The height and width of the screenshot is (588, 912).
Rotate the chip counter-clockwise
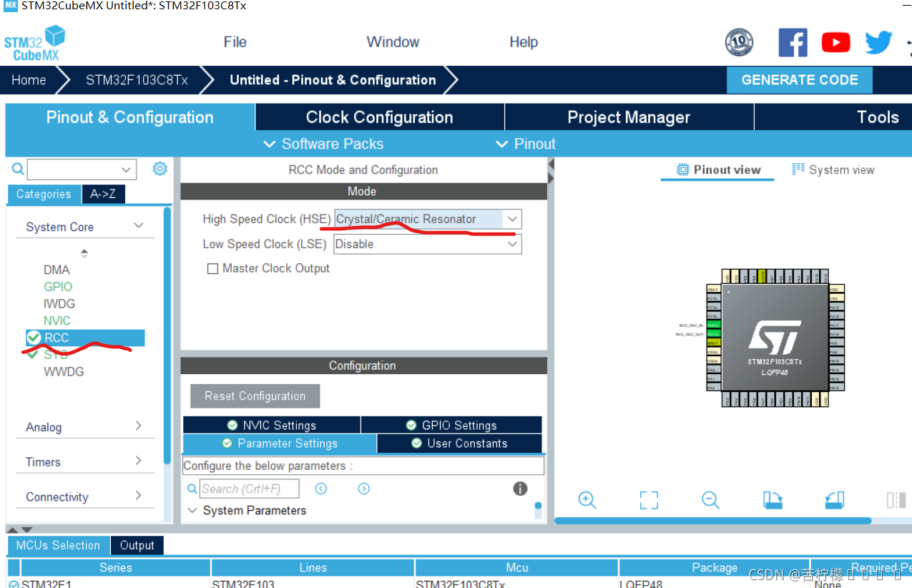click(x=835, y=500)
